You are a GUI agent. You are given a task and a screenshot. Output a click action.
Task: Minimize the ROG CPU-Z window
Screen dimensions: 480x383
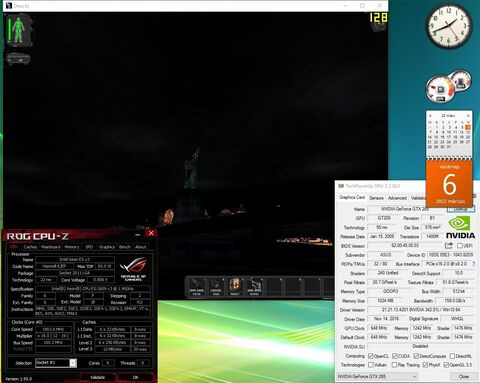pyautogui.click(x=138, y=234)
